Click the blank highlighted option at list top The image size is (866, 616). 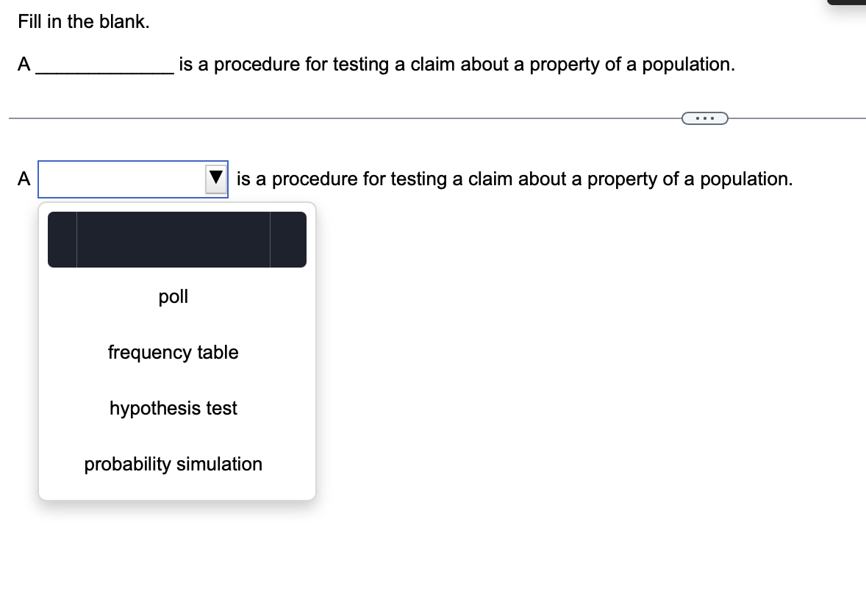click(176, 239)
